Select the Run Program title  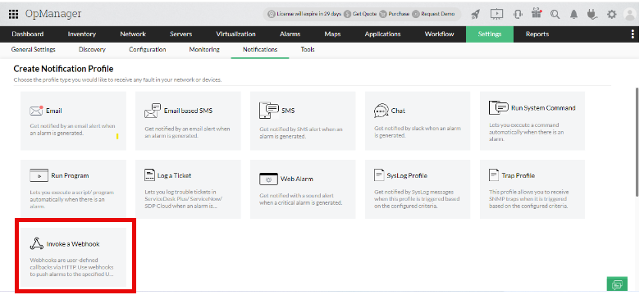(70, 175)
